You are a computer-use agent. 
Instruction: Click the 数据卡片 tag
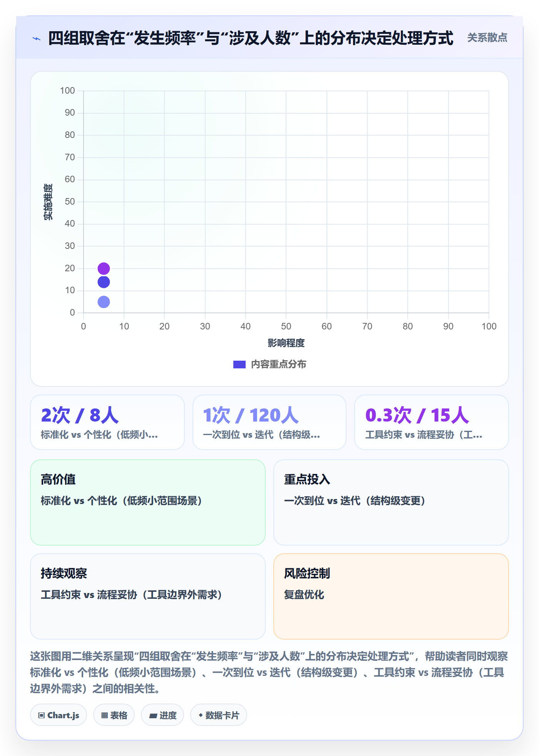tap(219, 715)
